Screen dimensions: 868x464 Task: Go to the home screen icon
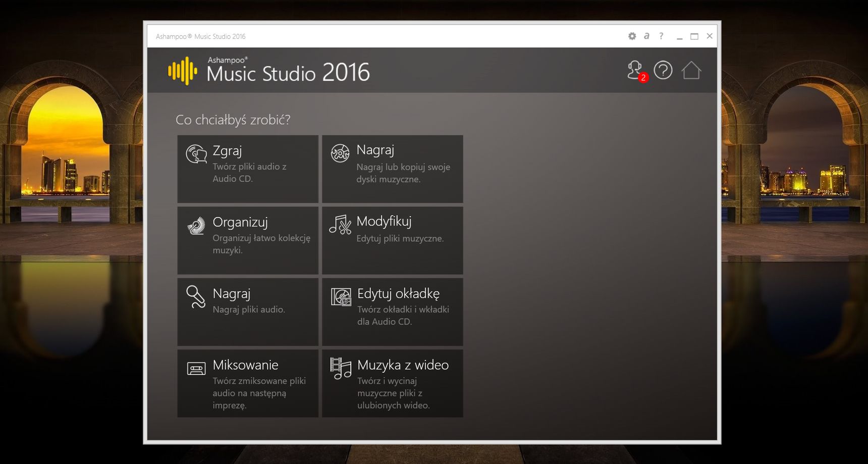[x=691, y=70]
